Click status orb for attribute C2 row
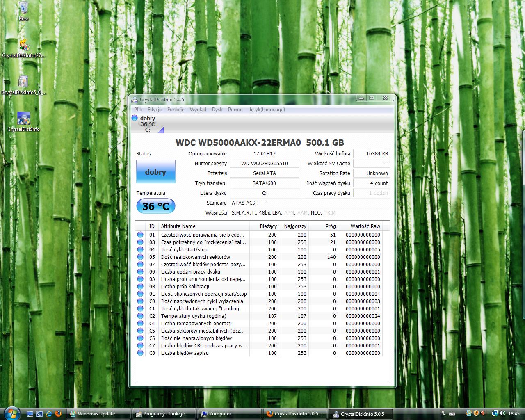This screenshot has width=525, height=420. (140, 316)
